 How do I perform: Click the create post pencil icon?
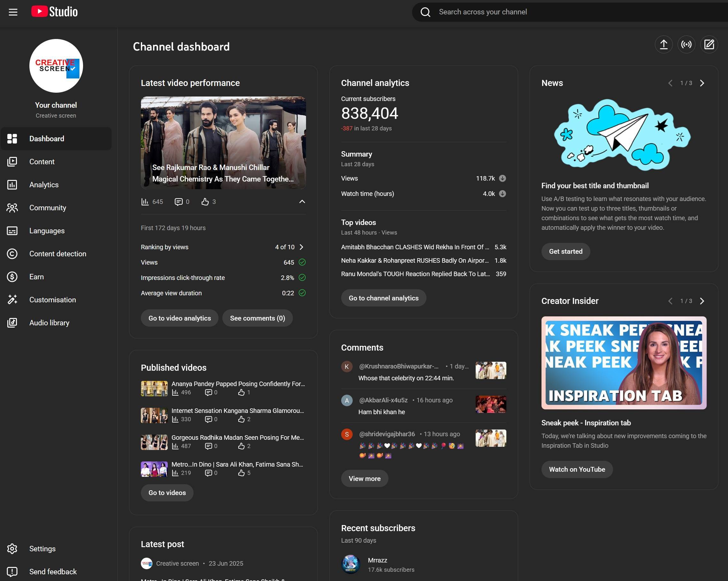point(709,45)
